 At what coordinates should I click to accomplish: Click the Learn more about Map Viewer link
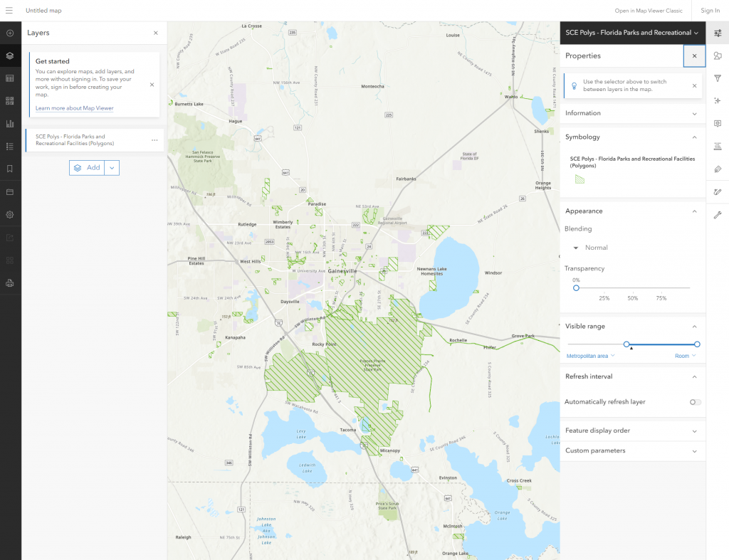73,108
